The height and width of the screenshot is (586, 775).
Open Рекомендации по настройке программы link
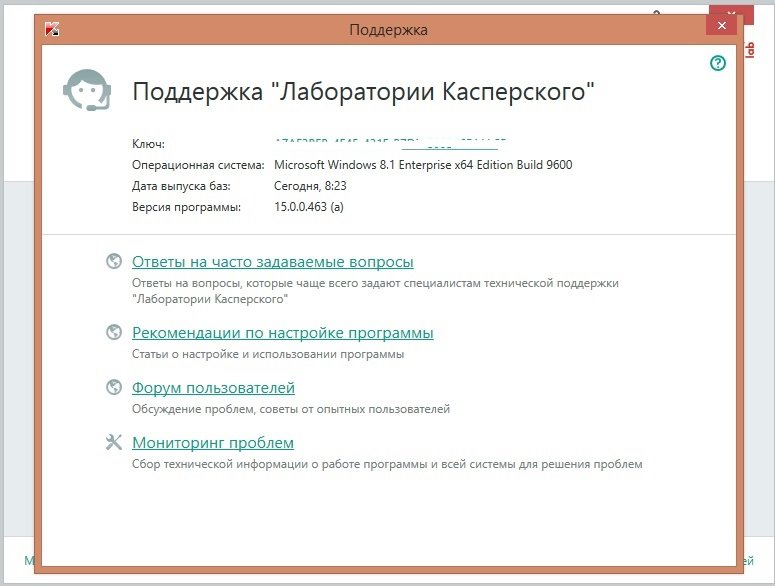click(282, 333)
